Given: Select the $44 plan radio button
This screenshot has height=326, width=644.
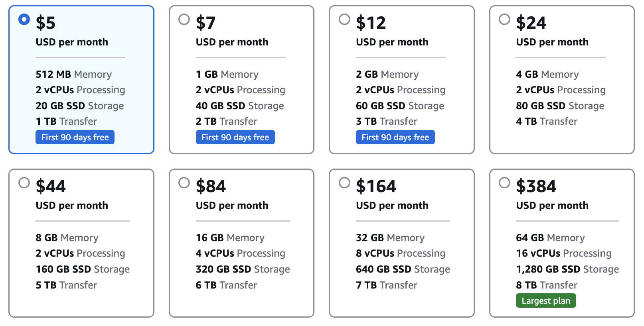Looking at the screenshot, I should click(24, 183).
